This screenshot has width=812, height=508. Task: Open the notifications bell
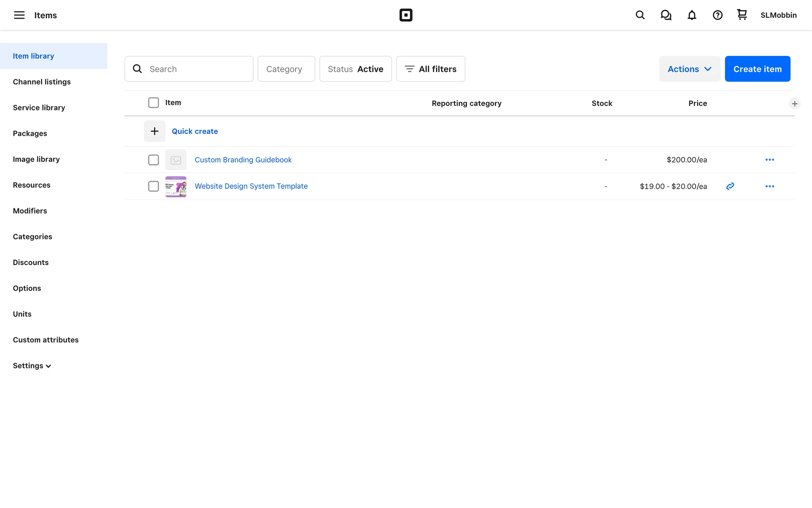tap(691, 15)
